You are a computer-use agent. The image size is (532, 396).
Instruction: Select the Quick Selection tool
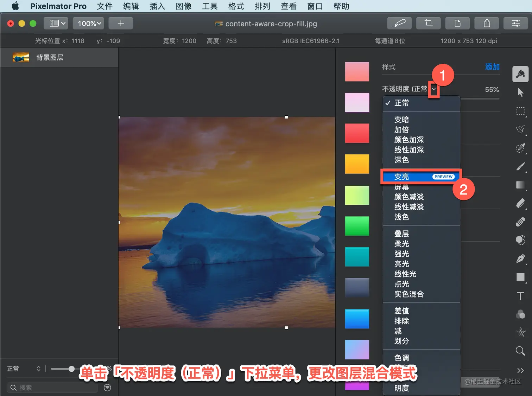[520, 129]
